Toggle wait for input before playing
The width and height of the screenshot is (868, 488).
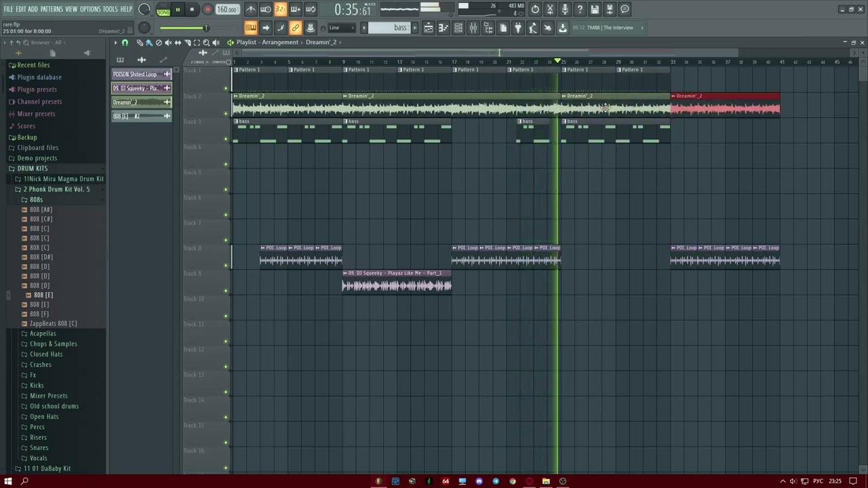(x=266, y=9)
